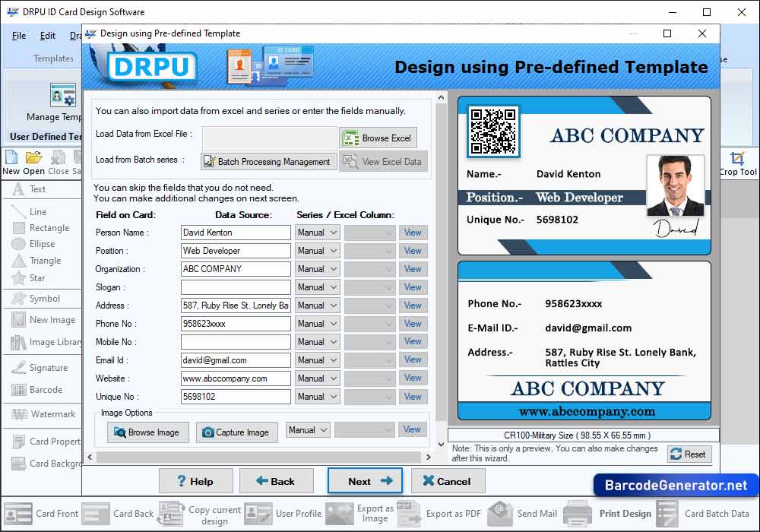The height and width of the screenshot is (532, 760).
Task: Open the Address data source dropdown
Action: coord(318,306)
